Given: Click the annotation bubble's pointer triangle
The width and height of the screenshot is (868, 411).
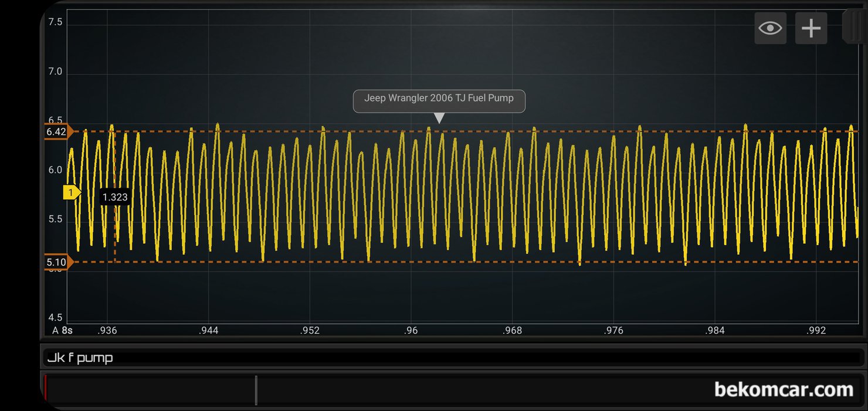Looking at the screenshot, I should coord(439,118).
